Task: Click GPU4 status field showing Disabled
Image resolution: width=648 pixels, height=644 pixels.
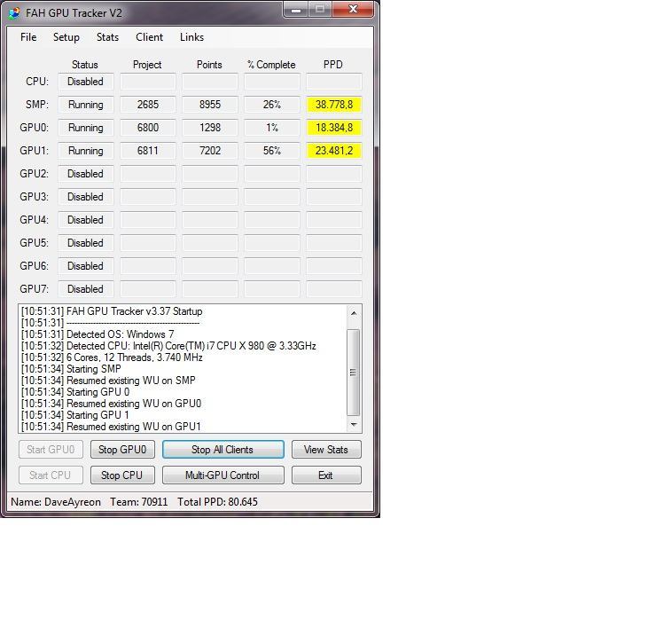Action: pyautogui.click(x=86, y=220)
